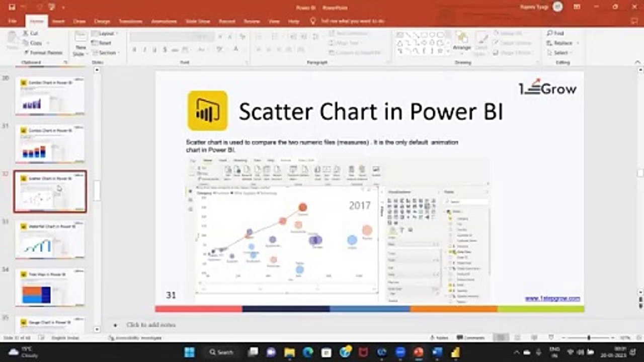
Task: Open the Arrange dropdown
Action: tap(462, 42)
